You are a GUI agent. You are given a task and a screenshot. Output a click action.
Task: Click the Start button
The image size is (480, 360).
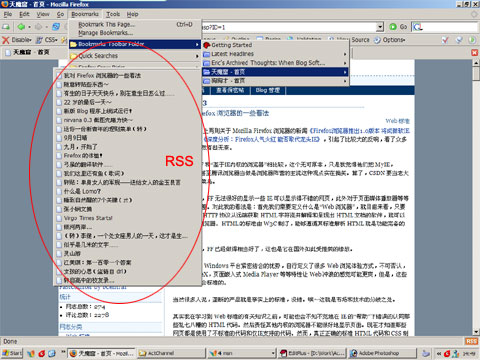tap(11, 353)
